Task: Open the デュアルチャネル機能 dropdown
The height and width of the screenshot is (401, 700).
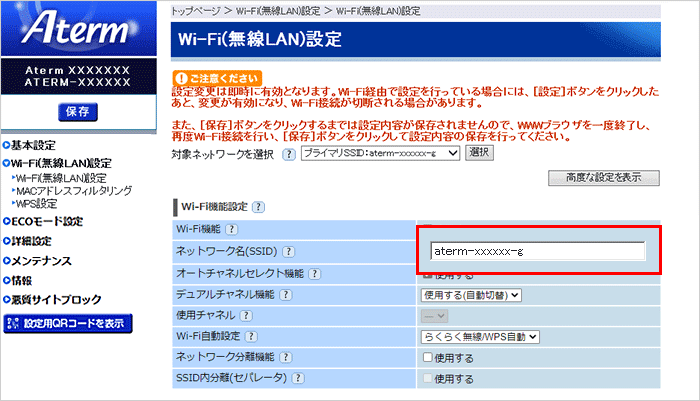Action: pos(472,295)
